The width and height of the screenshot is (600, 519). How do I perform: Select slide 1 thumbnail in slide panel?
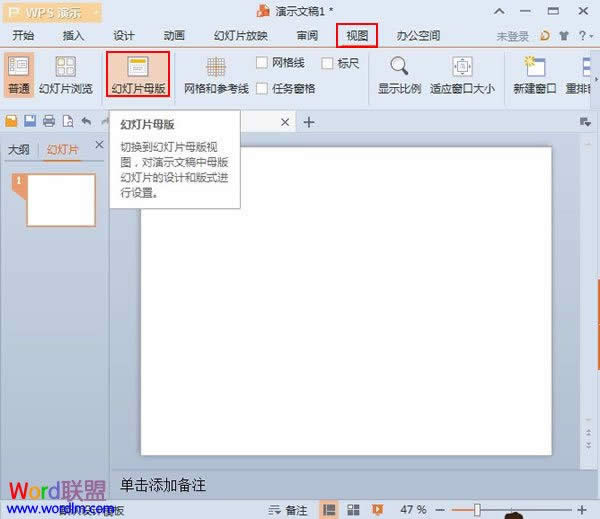coord(61,200)
